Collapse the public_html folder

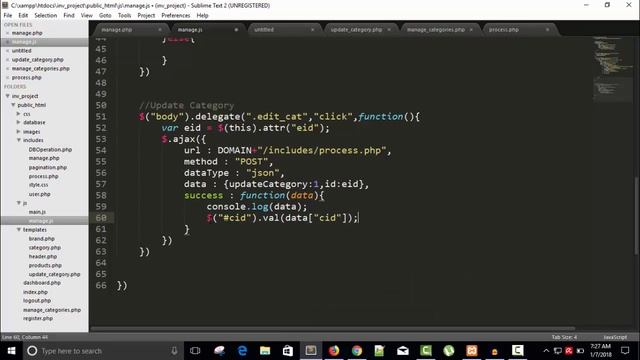pos(13,105)
